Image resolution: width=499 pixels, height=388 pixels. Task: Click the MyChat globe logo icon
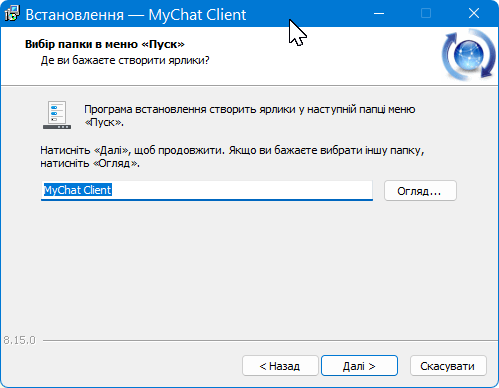pos(468,55)
